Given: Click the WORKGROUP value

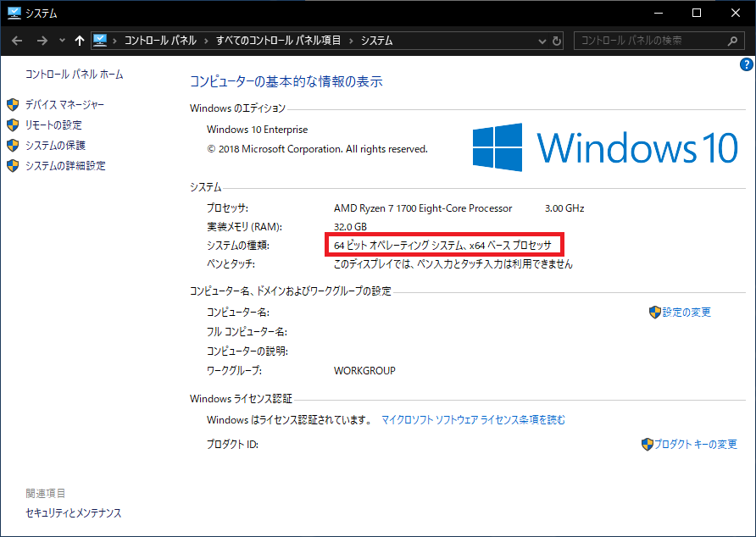Looking at the screenshot, I should tap(364, 371).
